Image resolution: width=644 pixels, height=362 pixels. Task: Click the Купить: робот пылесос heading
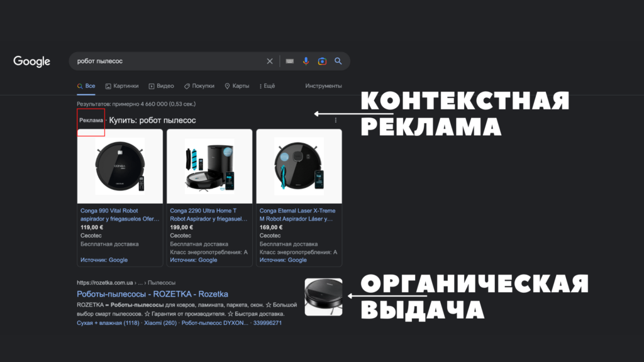[152, 120]
